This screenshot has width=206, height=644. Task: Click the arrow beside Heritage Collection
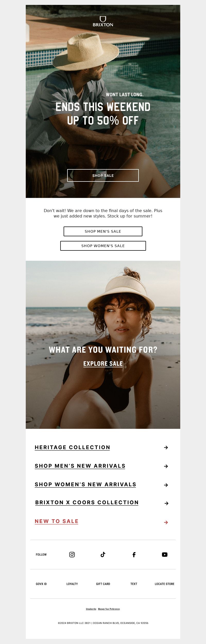pos(166,447)
